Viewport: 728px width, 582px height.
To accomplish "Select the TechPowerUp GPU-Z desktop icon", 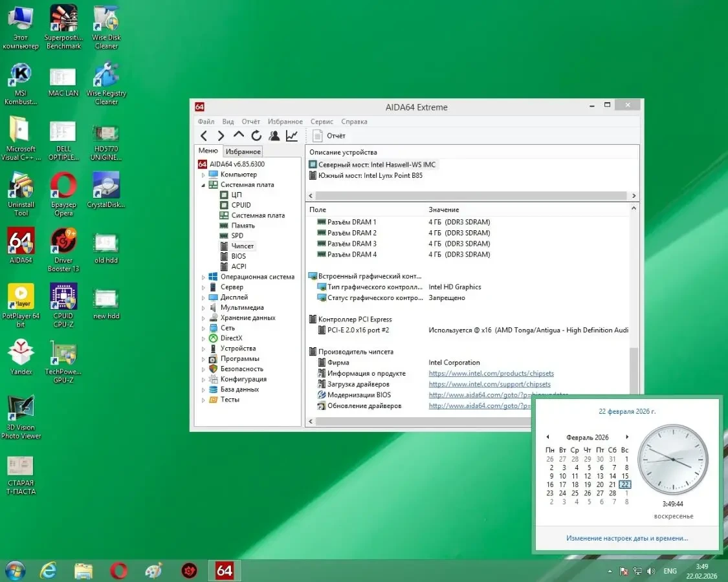I will 63,361.
